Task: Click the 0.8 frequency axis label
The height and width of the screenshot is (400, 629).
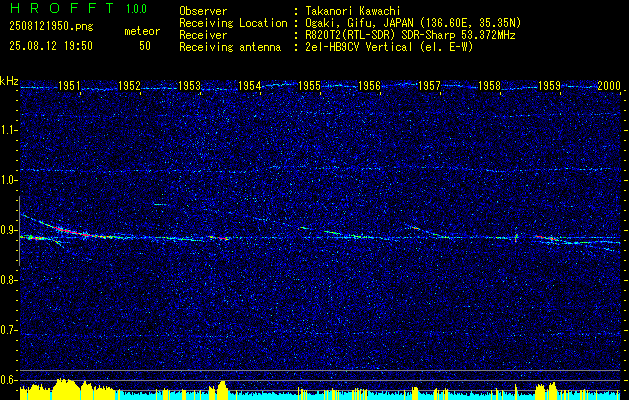Action: tap(8, 280)
